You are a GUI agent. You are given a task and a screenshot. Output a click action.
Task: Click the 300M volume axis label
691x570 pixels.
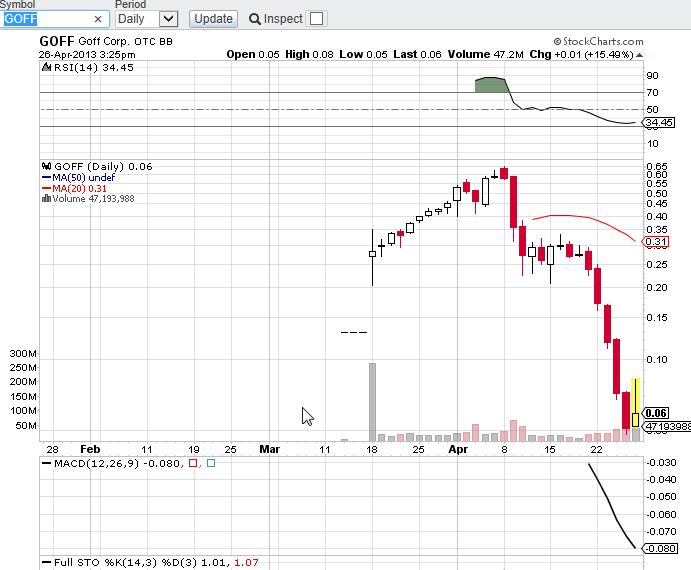coord(23,354)
